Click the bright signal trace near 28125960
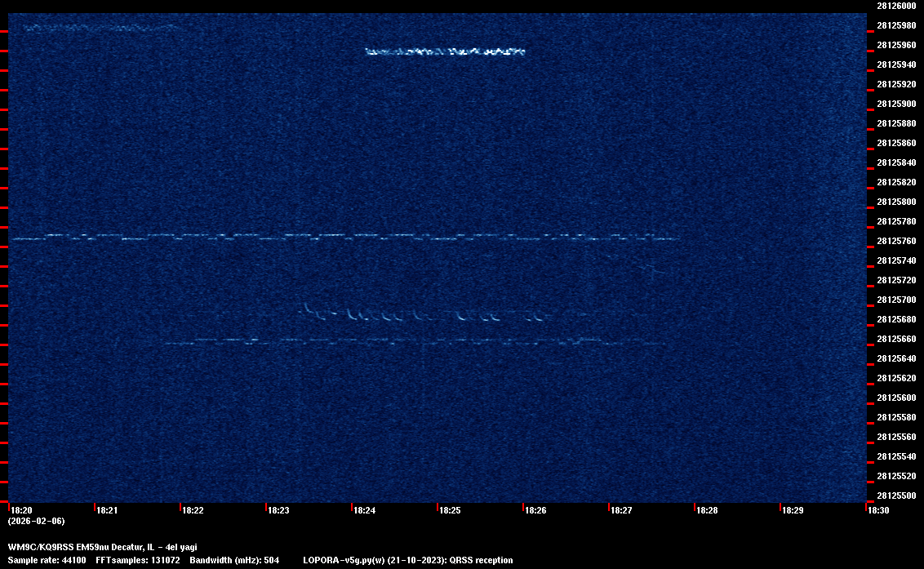Viewport: 924px width, 569px height. 445,51
